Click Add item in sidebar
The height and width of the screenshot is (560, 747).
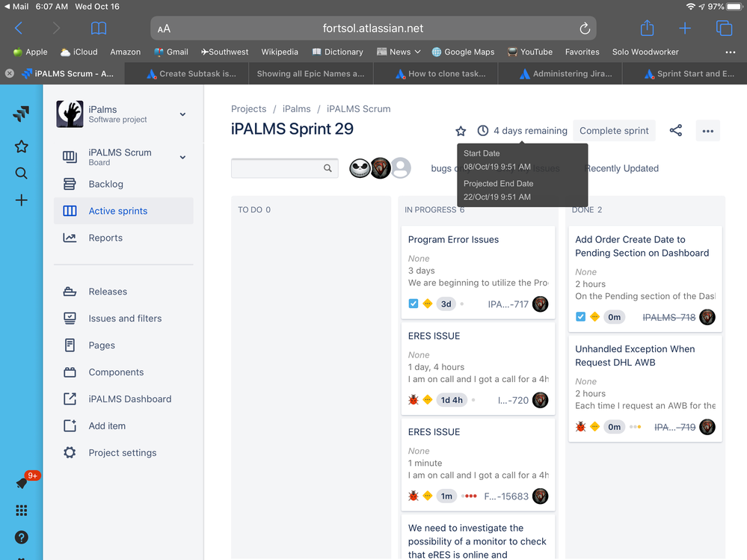[123, 425]
